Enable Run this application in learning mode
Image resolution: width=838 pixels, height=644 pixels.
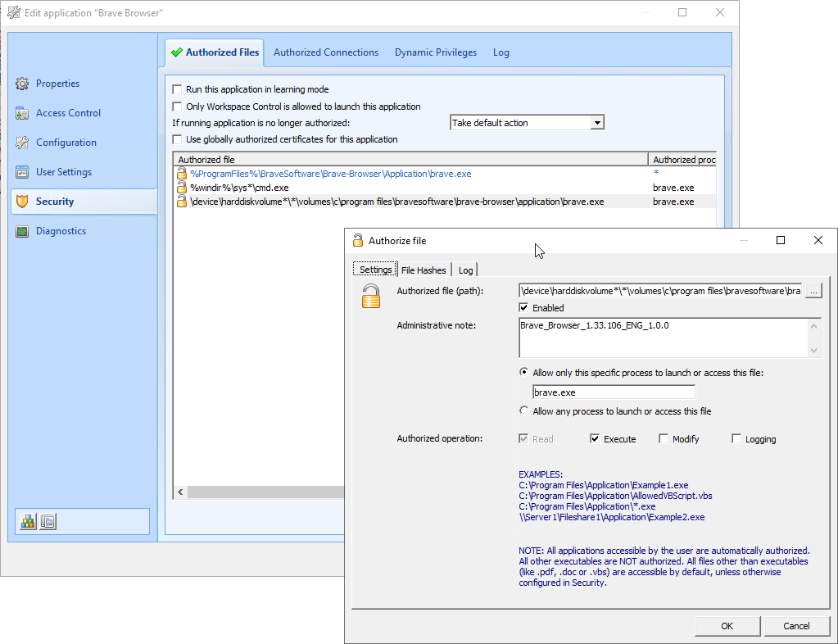pos(177,89)
